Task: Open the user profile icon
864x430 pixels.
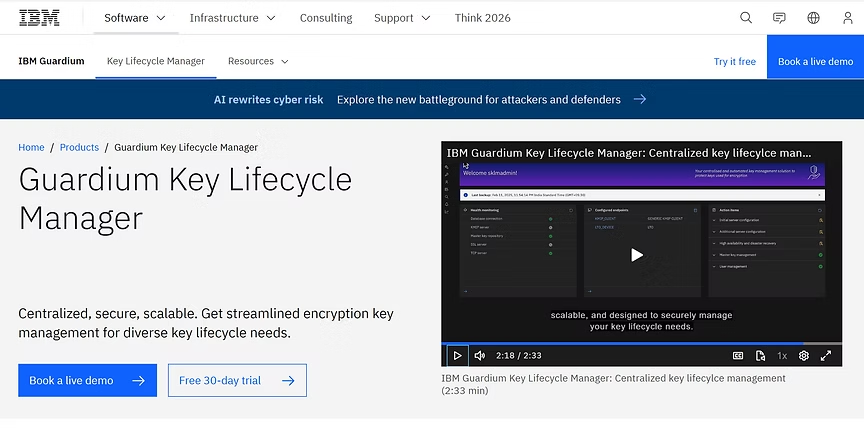Action: pos(848,18)
